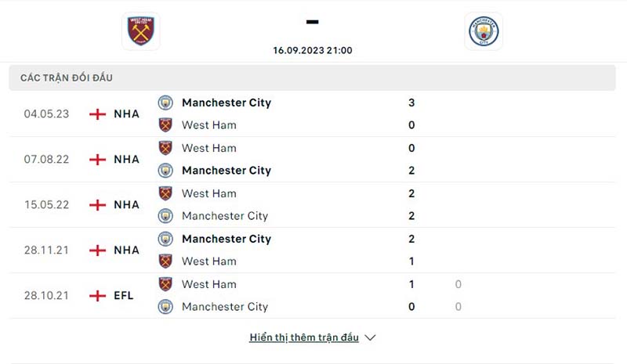The image size is (627, 364).
Task: Click Manchester City badge in 15.05.22 match
Action: click(x=165, y=216)
